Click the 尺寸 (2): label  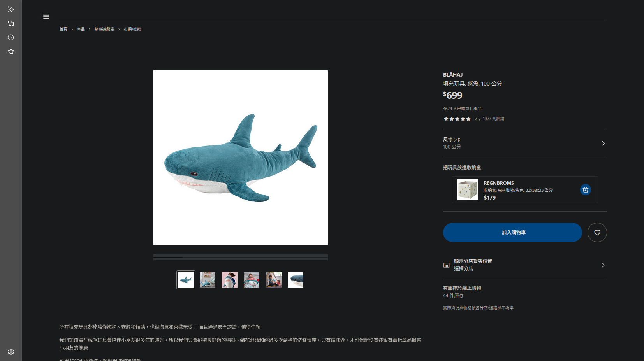[451, 139]
